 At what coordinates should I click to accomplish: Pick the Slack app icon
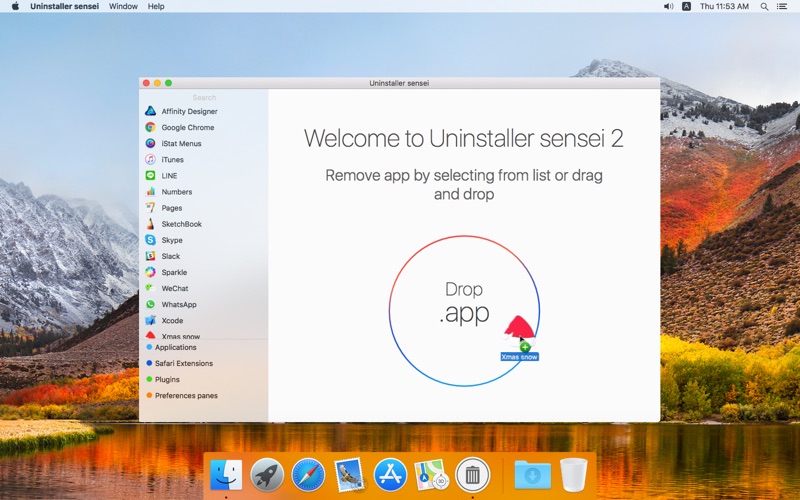coord(150,256)
